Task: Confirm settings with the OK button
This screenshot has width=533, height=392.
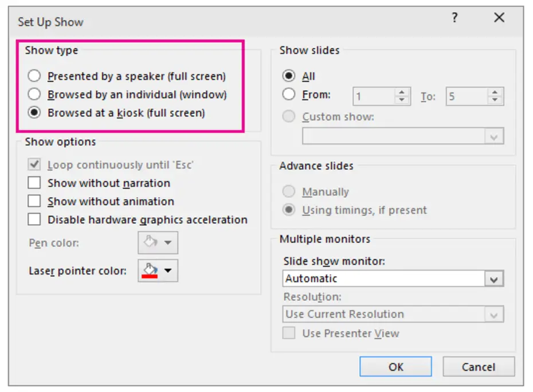Action: coord(395,367)
